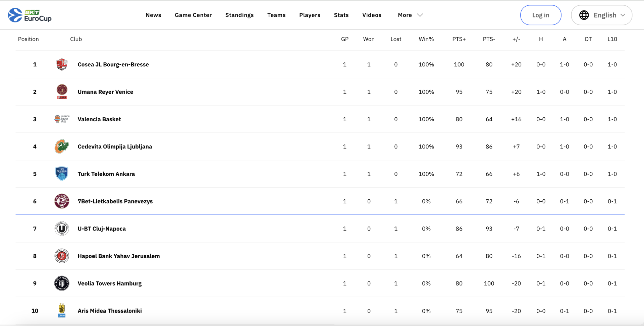Open Turk Telekom Ankara club link
644x326 pixels.
[x=106, y=174]
